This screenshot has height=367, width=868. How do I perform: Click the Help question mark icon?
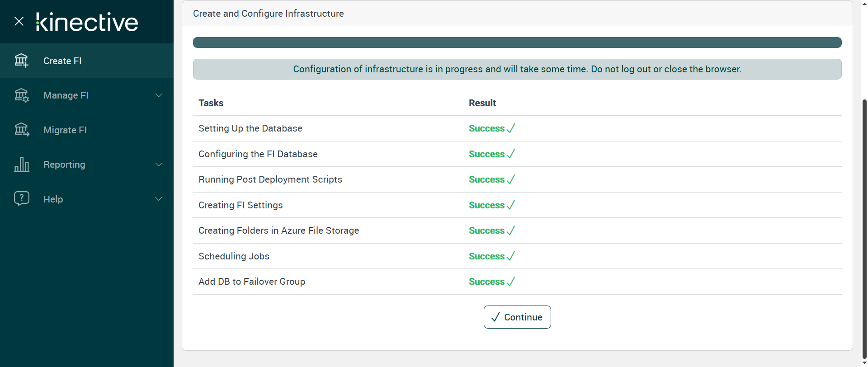(x=21, y=199)
